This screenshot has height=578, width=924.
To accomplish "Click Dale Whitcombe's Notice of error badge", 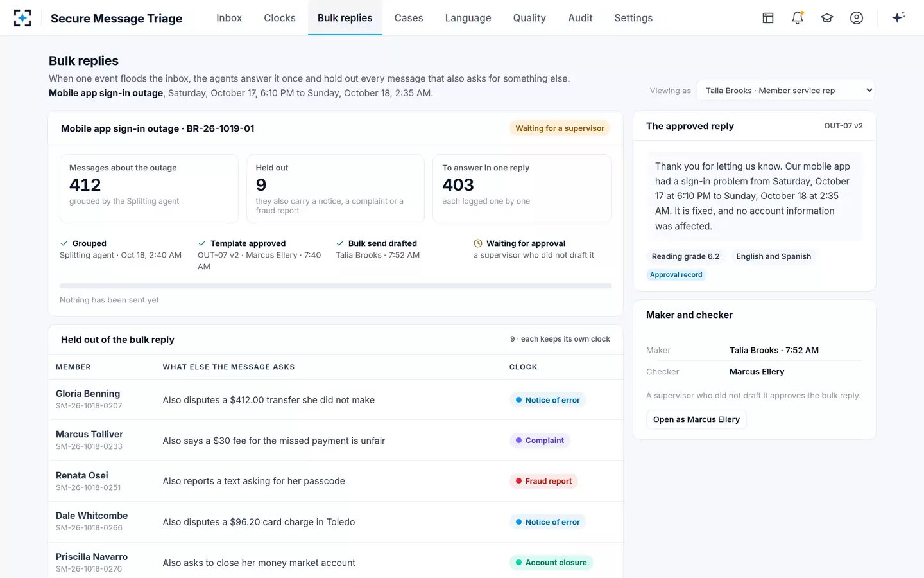I will [x=547, y=522].
